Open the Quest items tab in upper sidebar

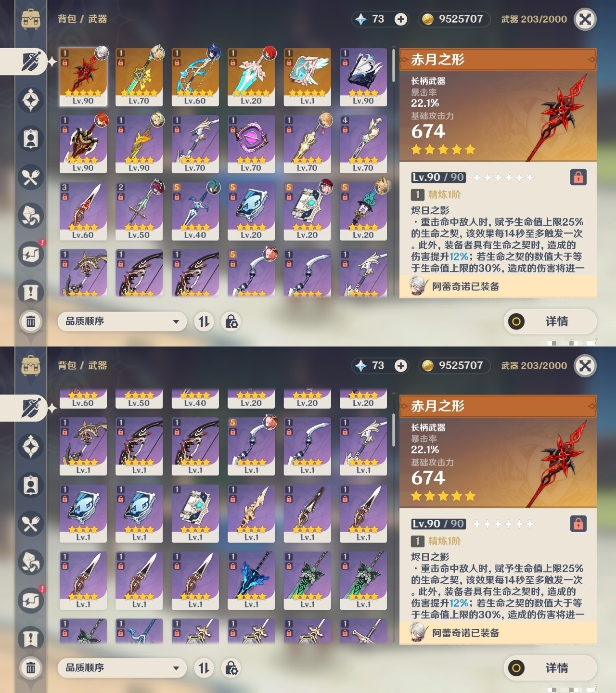point(31,292)
